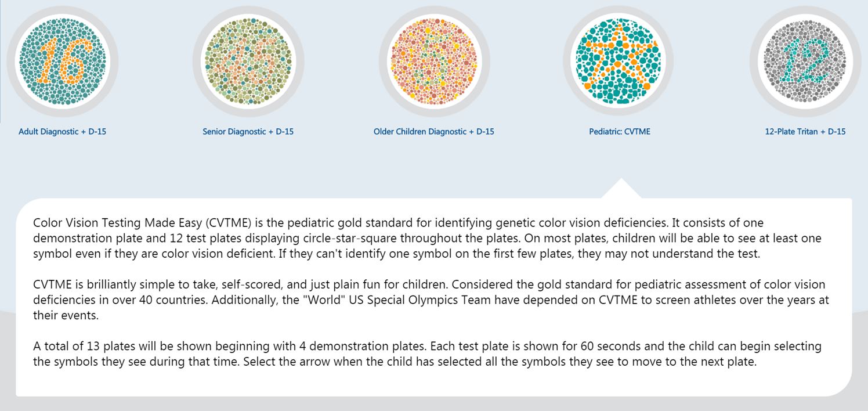Open the "12-Plate Tritan + D-15" link
This screenshot has height=411, width=868.
805,132
